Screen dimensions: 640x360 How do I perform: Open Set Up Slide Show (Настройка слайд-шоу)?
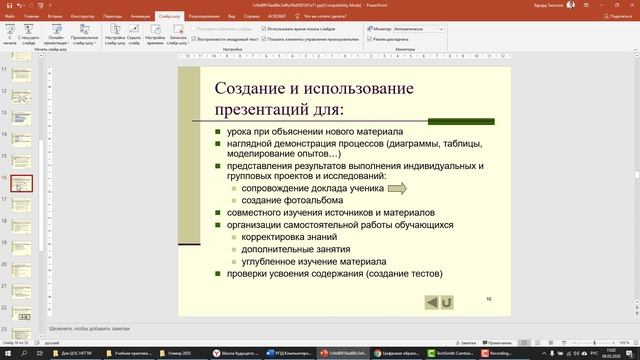coord(115,34)
